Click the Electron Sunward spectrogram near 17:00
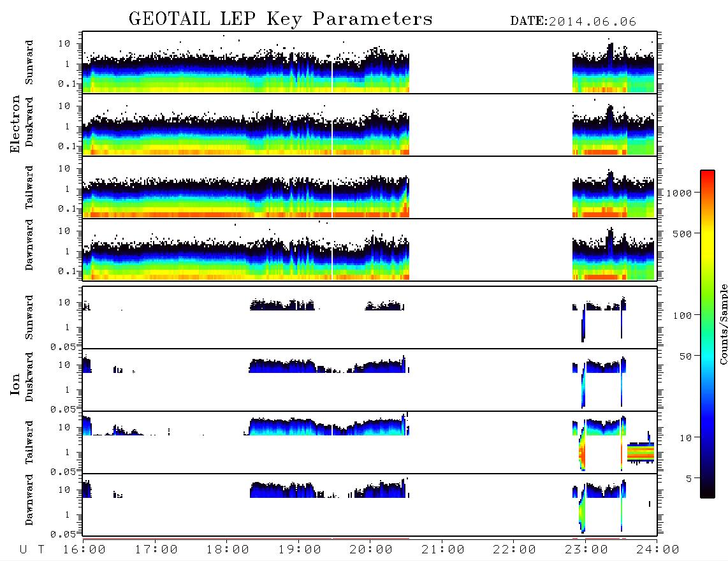 [x=155, y=73]
